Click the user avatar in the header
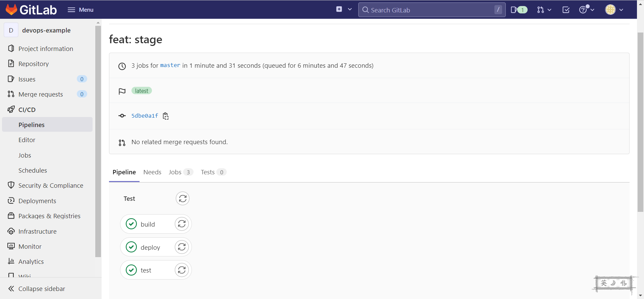644x299 pixels. pos(610,10)
